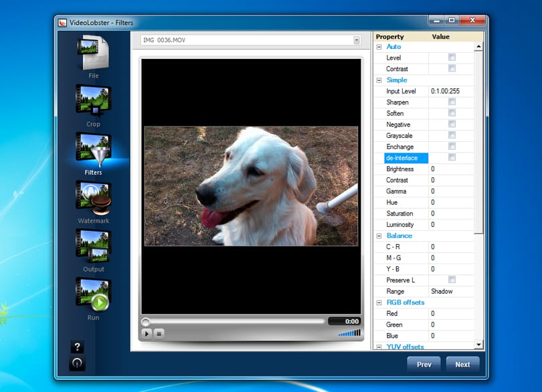
Task: Open the File step icon
Action: point(93,54)
